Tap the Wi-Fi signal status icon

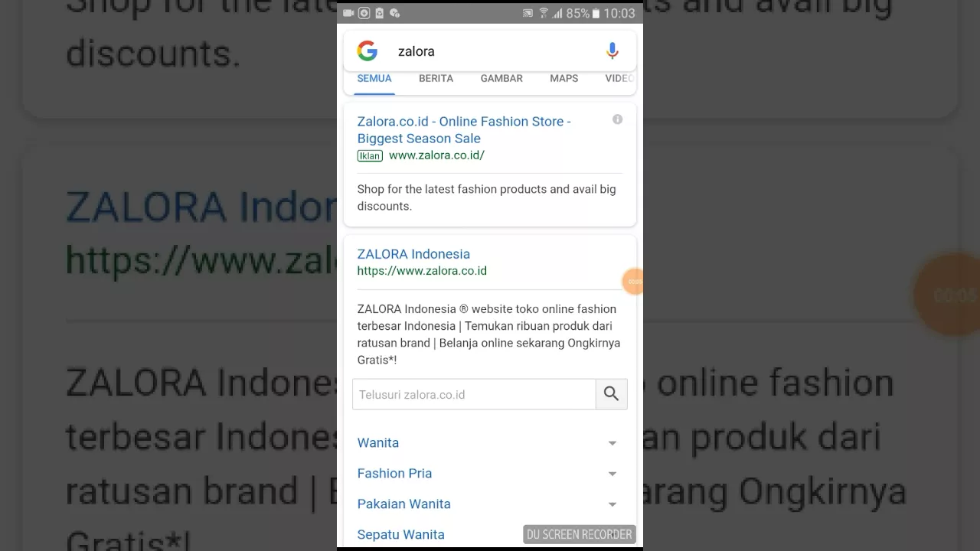point(544,13)
